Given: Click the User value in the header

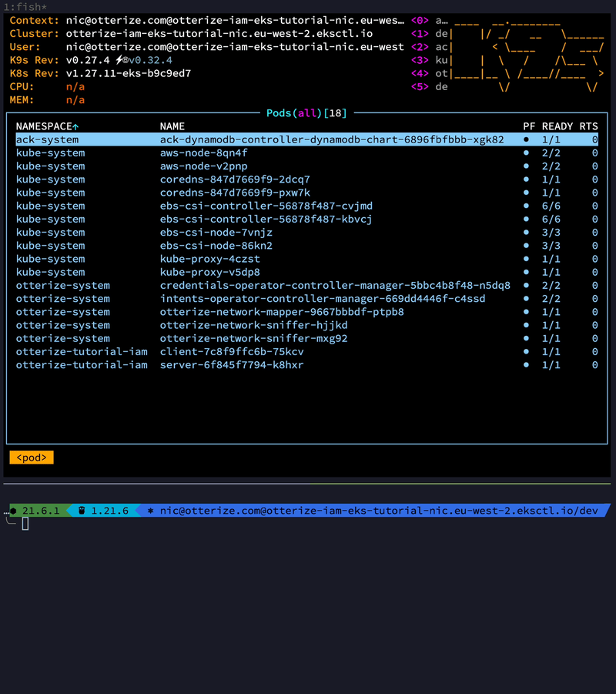Looking at the screenshot, I should coord(235,47).
